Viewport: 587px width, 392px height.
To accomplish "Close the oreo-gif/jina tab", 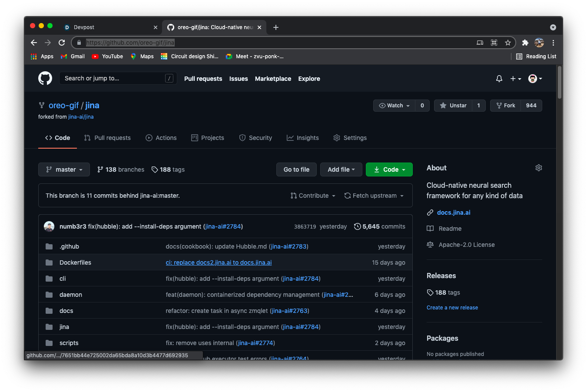I will tap(259, 27).
